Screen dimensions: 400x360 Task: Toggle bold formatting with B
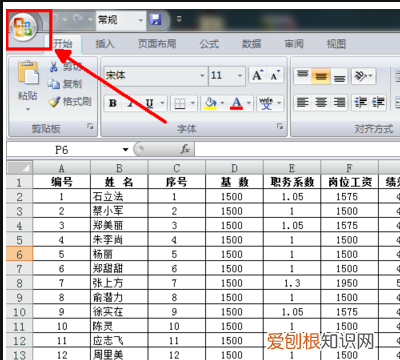click(x=113, y=103)
